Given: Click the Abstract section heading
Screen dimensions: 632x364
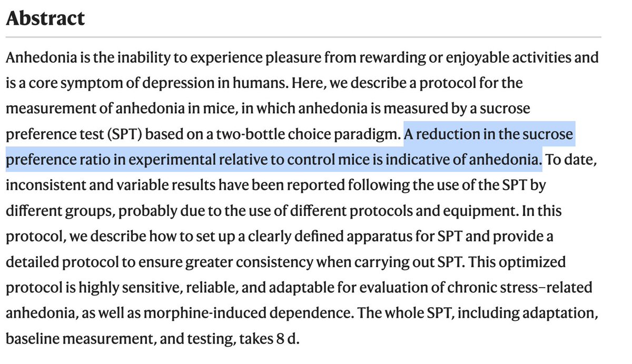Looking at the screenshot, I should [x=45, y=18].
